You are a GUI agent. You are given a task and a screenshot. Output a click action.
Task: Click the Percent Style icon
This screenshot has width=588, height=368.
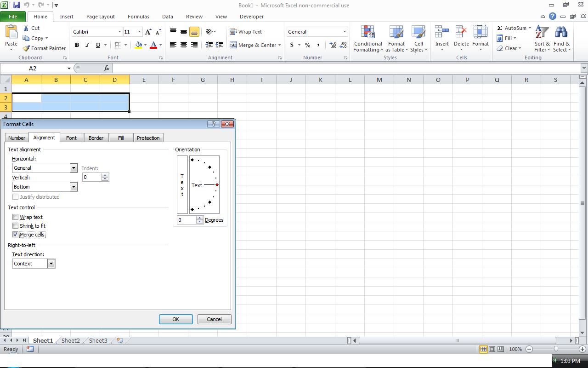click(x=307, y=46)
